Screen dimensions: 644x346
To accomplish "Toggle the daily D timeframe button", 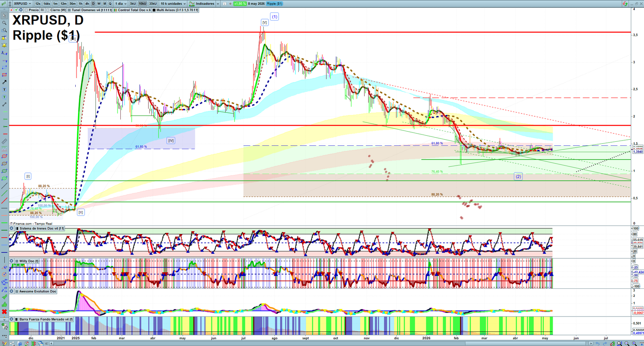I will click(93, 4).
